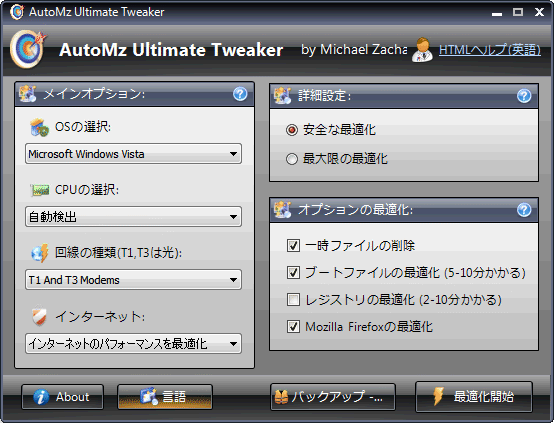
Task: Click the OSの選択 label text
Action: tap(83, 127)
